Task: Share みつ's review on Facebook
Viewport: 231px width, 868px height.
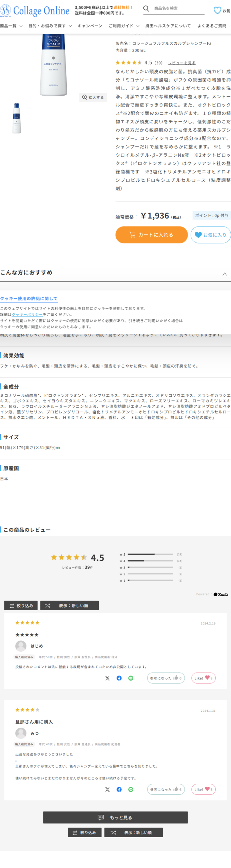Action: coord(119,789)
